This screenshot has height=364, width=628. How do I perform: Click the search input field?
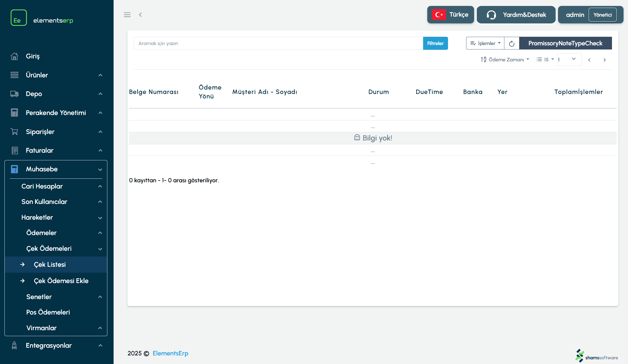pos(278,44)
